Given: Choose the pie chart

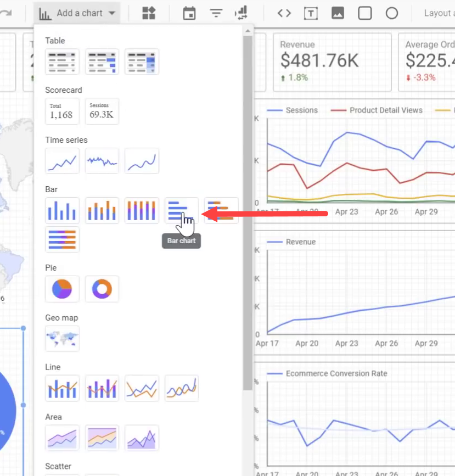Looking at the screenshot, I should pos(62,289).
